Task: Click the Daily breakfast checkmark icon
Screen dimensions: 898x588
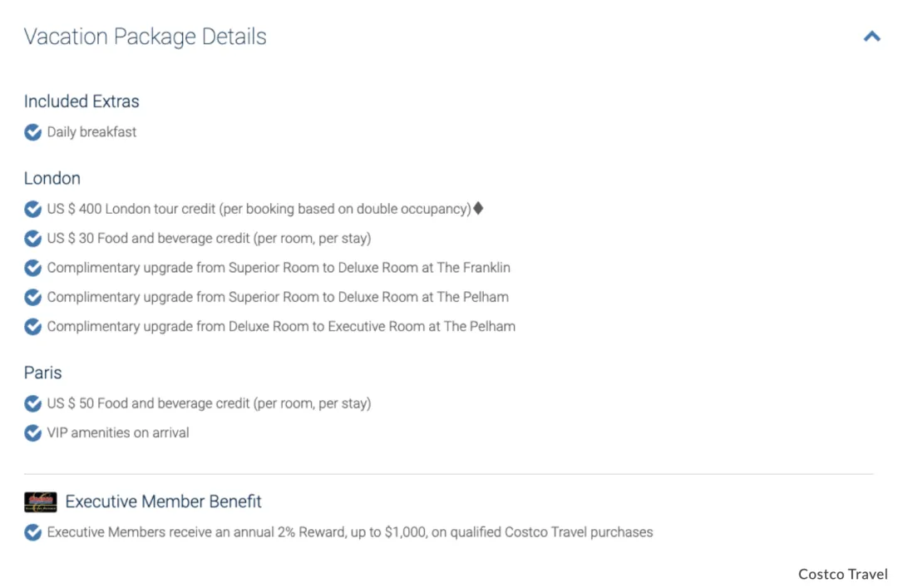Action: pyautogui.click(x=32, y=131)
